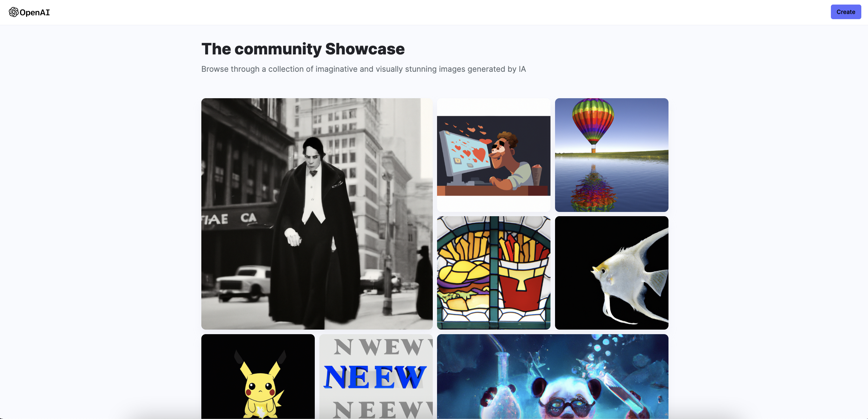This screenshot has height=419, width=868.
Task: Select the stained glass burger and fries artwork
Action: 493,273
